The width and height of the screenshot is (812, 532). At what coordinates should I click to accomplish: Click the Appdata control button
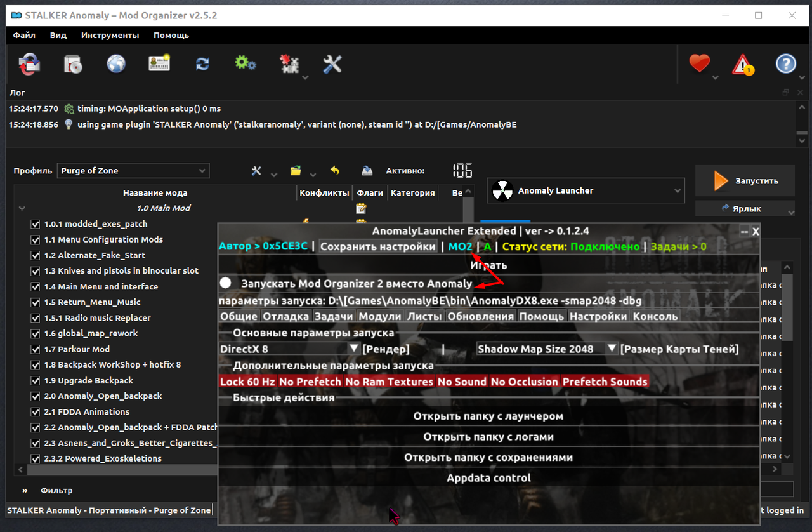488,477
